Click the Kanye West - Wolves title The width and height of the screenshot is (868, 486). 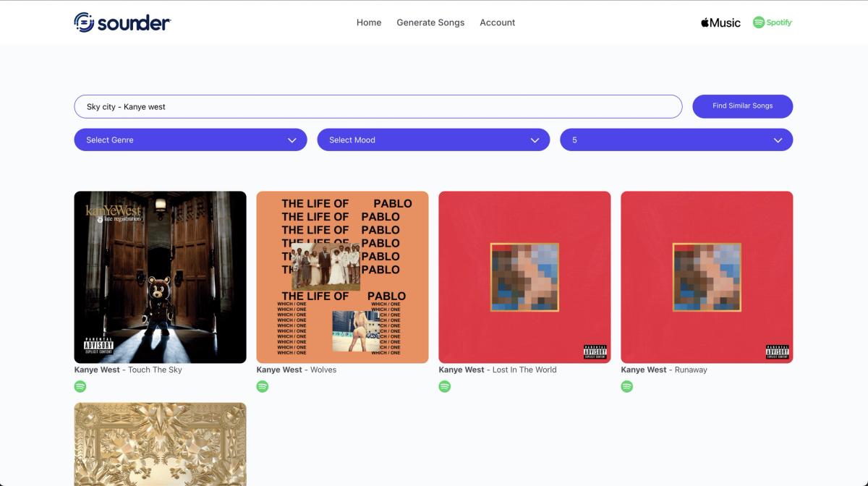coord(297,370)
